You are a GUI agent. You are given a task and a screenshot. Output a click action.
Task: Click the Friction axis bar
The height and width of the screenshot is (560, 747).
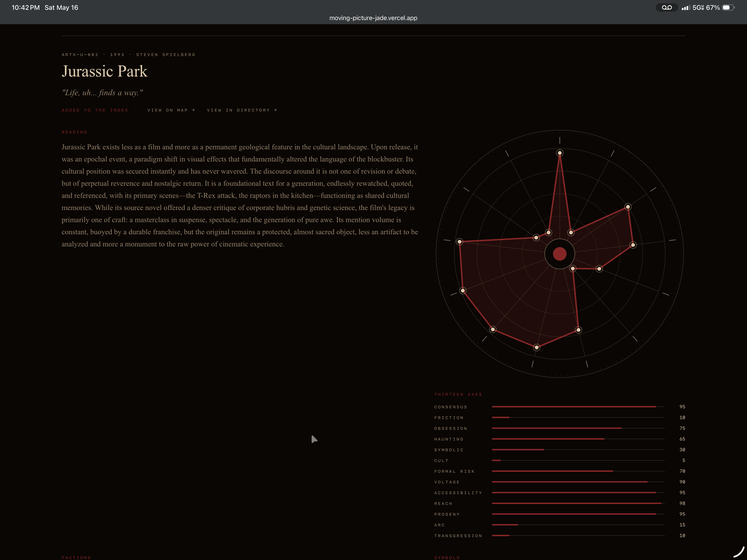(x=578, y=418)
